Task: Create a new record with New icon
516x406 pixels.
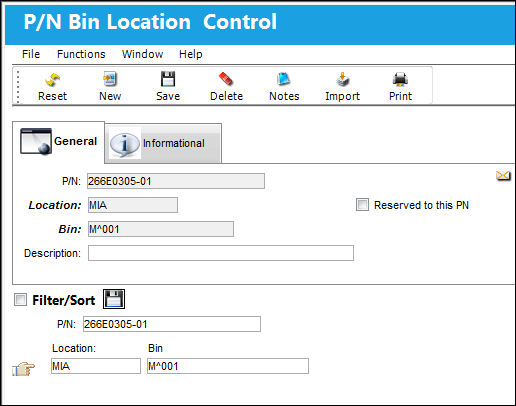Action: click(110, 79)
